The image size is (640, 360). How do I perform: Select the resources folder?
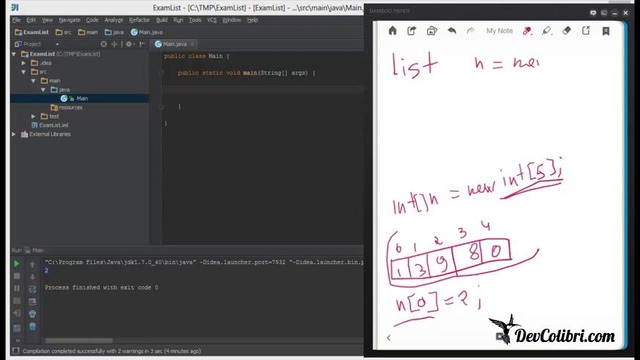click(66, 107)
